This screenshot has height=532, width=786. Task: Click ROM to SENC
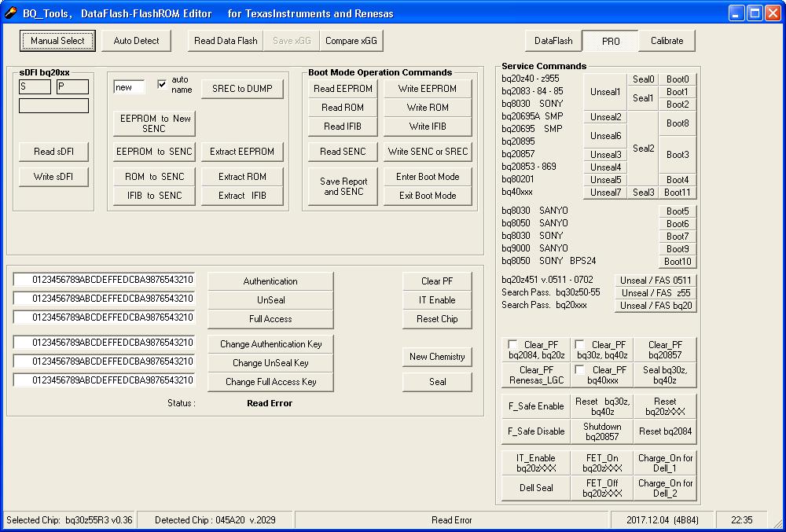154,177
